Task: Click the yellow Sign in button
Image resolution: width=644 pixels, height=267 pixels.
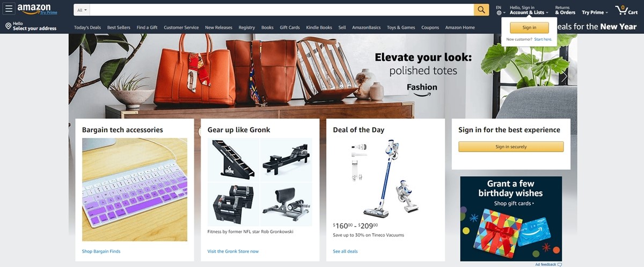Action: point(529,27)
